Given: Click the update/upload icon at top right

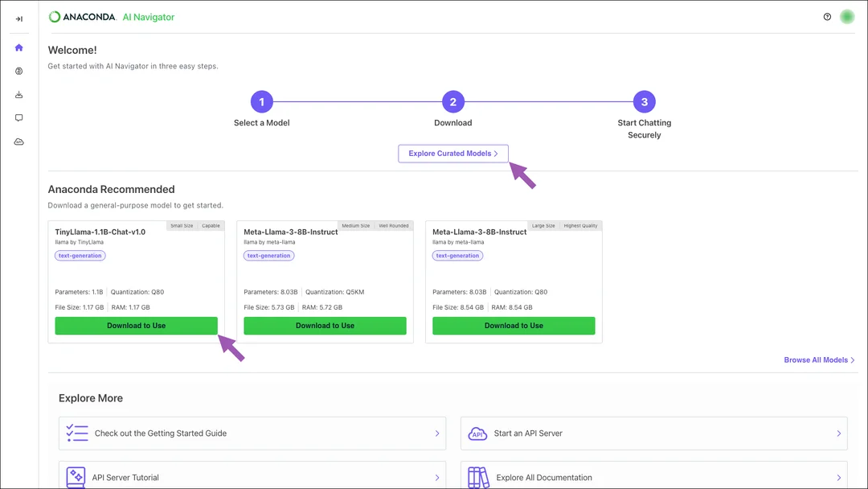Looking at the screenshot, I should (827, 17).
